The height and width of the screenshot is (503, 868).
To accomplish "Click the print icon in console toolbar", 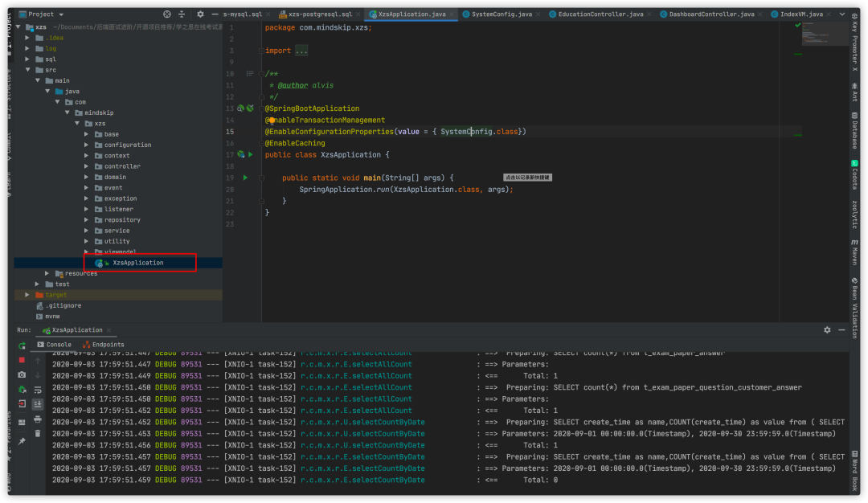I will [38, 419].
